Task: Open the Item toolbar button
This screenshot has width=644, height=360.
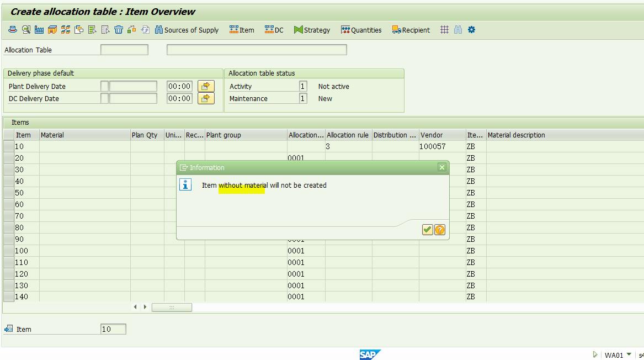Action: [x=242, y=30]
